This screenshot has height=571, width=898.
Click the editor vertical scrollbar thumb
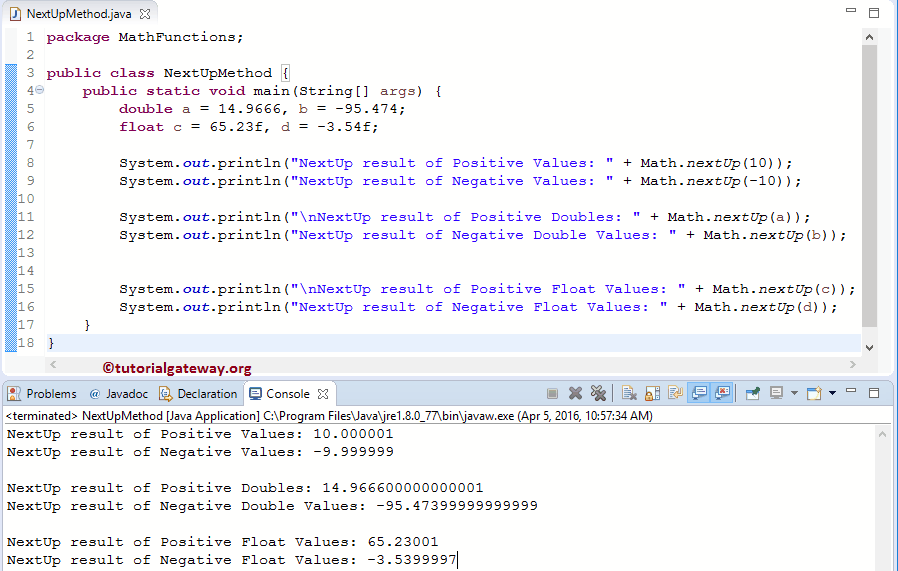869,186
